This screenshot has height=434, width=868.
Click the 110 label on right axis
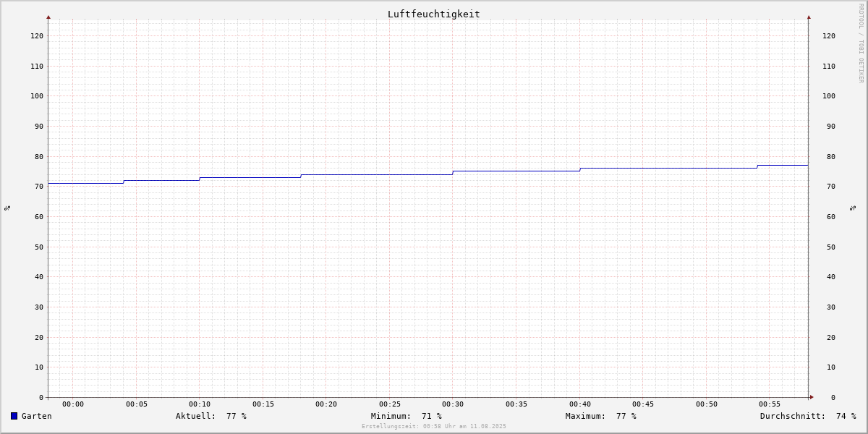point(829,66)
